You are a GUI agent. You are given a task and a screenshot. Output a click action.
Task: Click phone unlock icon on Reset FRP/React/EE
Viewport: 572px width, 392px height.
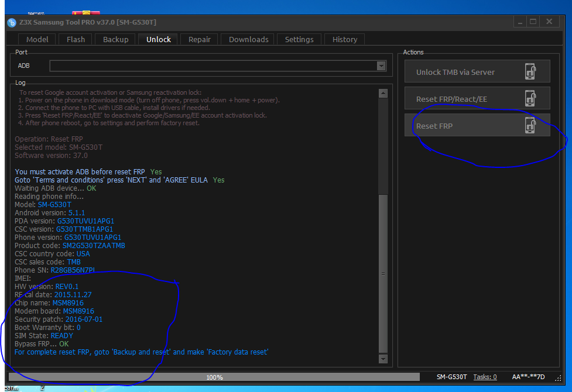pyautogui.click(x=530, y=98)
